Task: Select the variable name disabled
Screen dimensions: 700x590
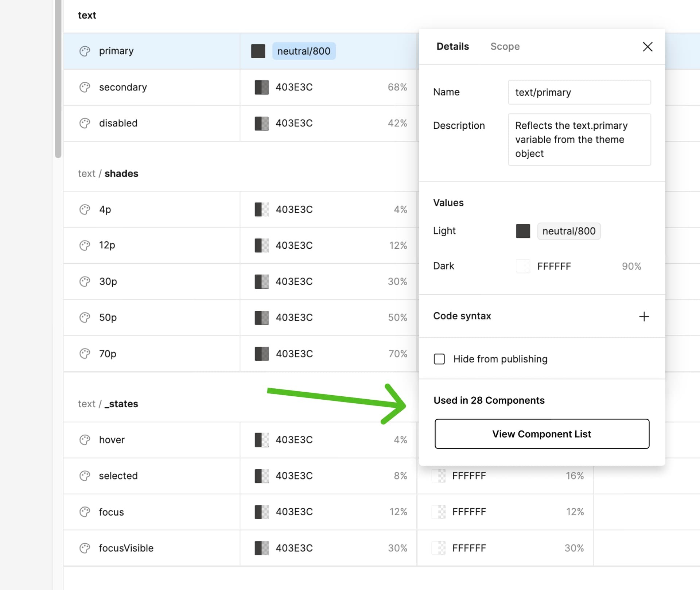Action: click(118, 123)
